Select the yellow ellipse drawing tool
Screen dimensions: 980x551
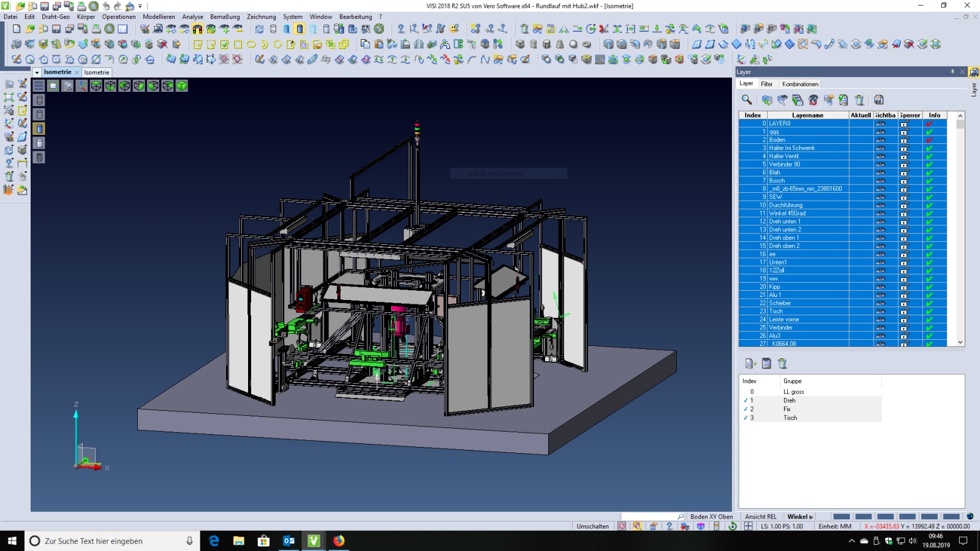251,44
